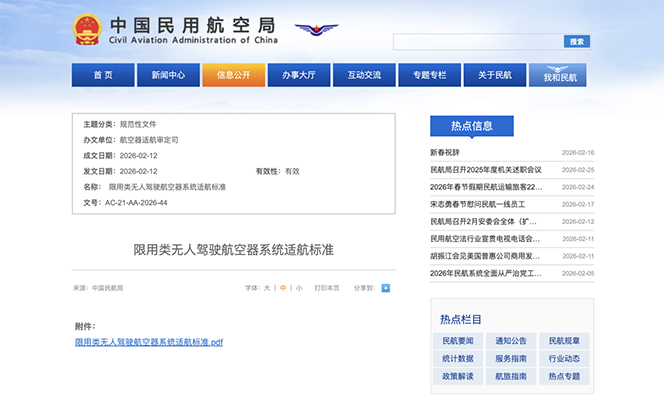Open the 通知公告 hot column

point(511,341)
